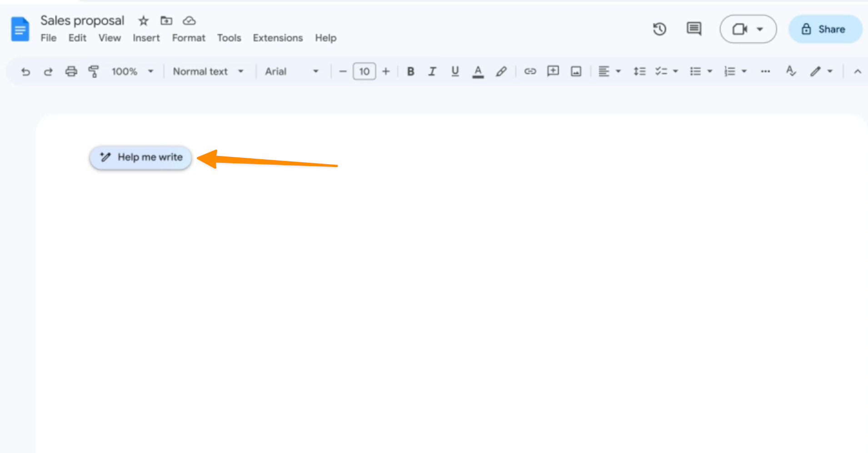Expand the Normal text style dropdown
Viewport: 868px width, 453px height.
pos(208,71)
